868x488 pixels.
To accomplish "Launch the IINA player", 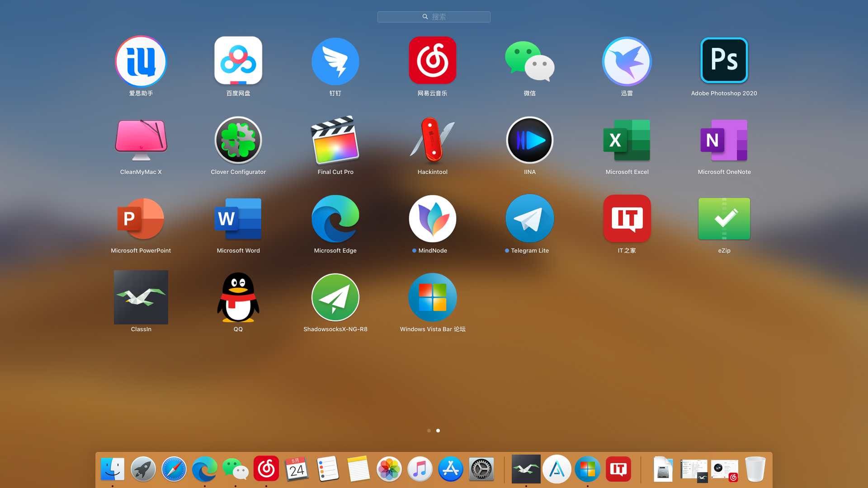I will 530,140.
